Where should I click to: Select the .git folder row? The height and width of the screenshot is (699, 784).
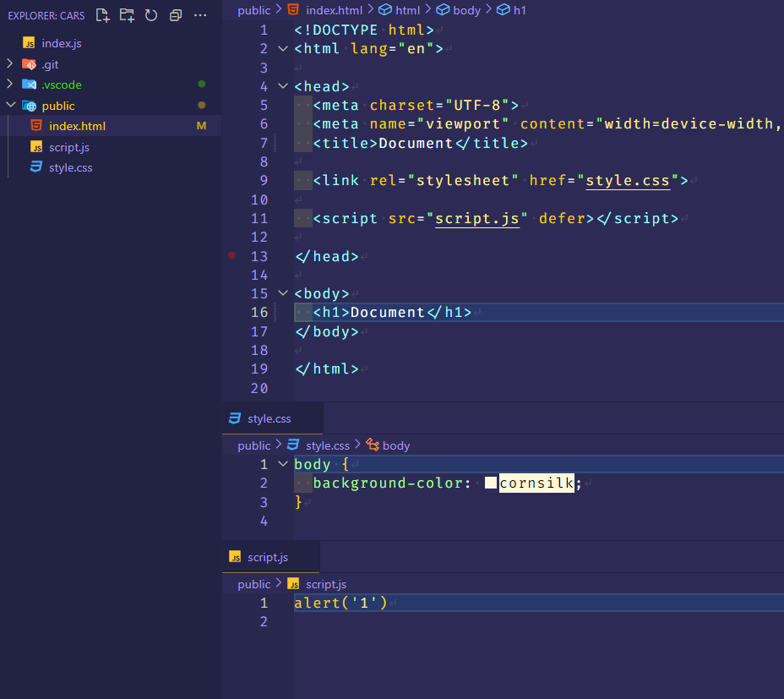(111, 64)
